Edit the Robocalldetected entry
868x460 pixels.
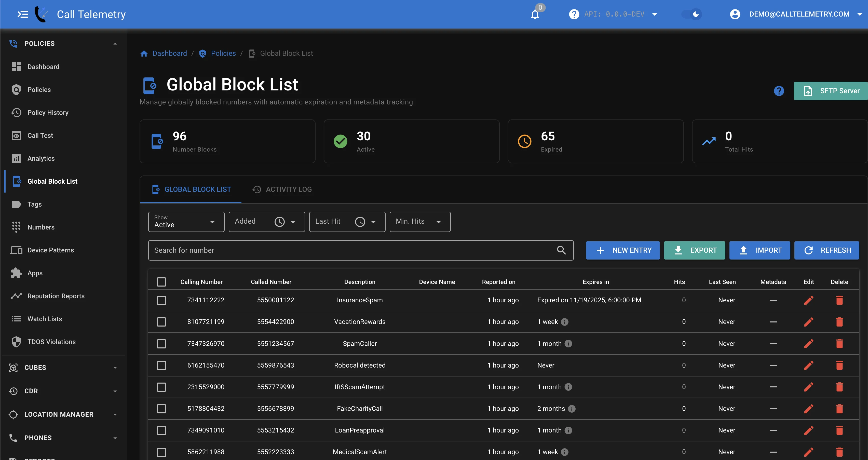[x=808, y=365]
